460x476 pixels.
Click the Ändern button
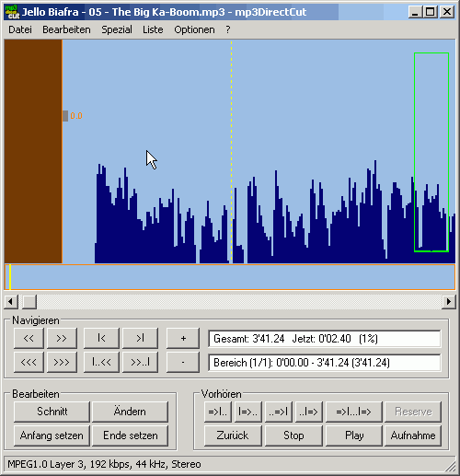130,412
